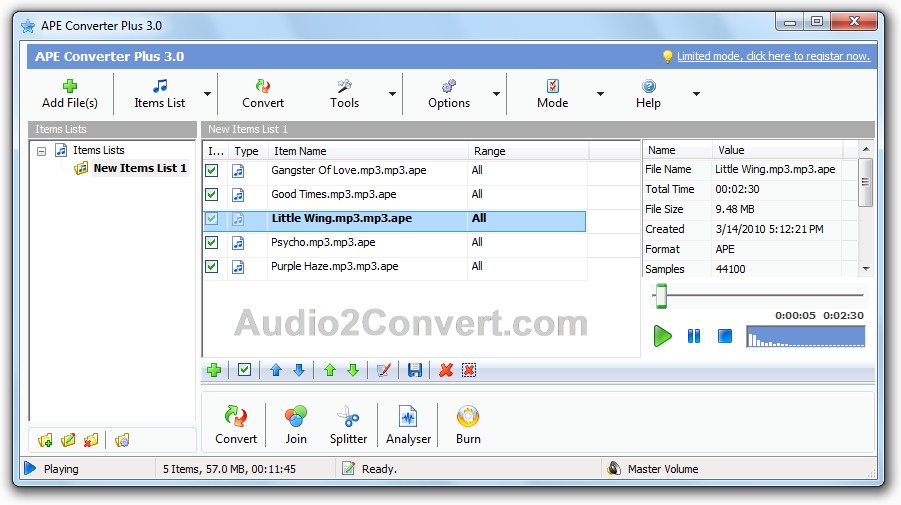Click blue down arrow icon
The image size is (901, 505).
point(299,371)
